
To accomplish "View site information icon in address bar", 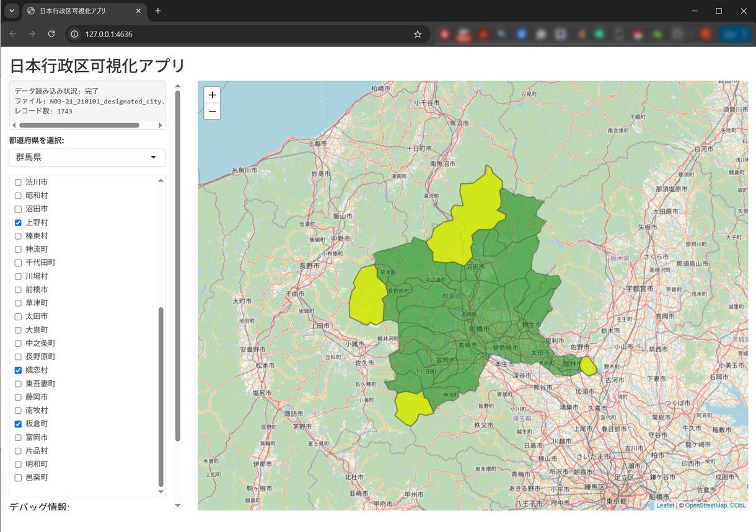I will coord(75,34).
